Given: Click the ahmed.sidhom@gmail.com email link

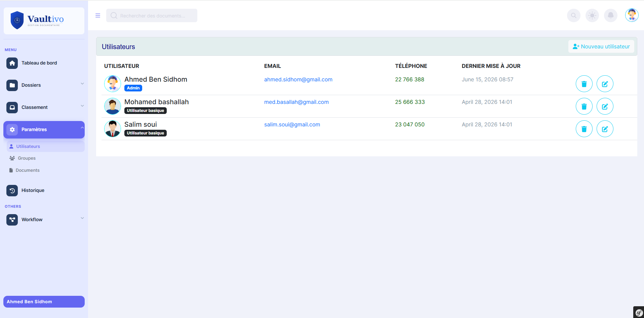Looking at the screenshot, I should pos(298,79).
